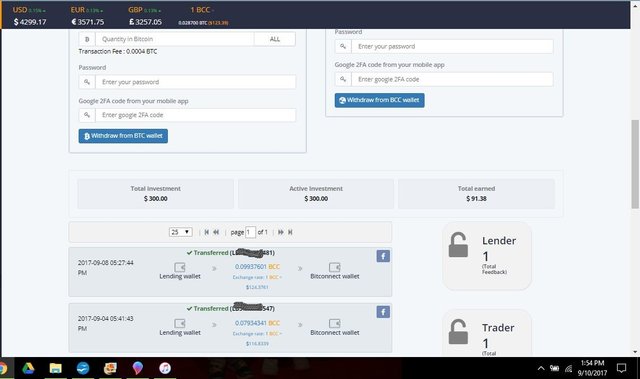Image resolution: width=640 pixels, height=379 pixels.
Task: Click the Wi-Fi network tray icon
Action: tap(569, 368)
